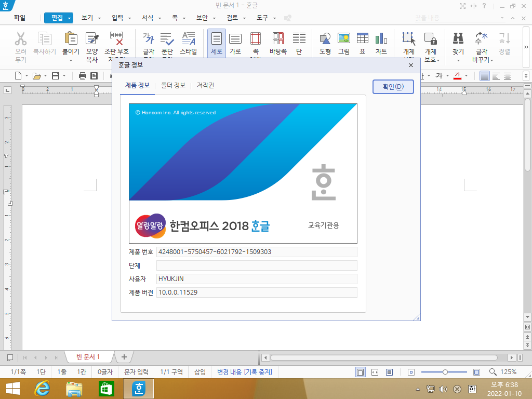This screenshot has height=399, width=532.
Task: Click the Cut (오려 두기) scissors icon
Action: point(21,38)
